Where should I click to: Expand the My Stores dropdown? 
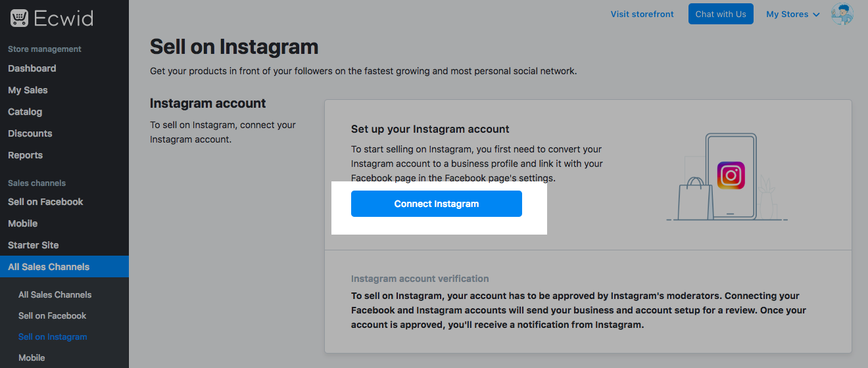click(x=792, y=14)
